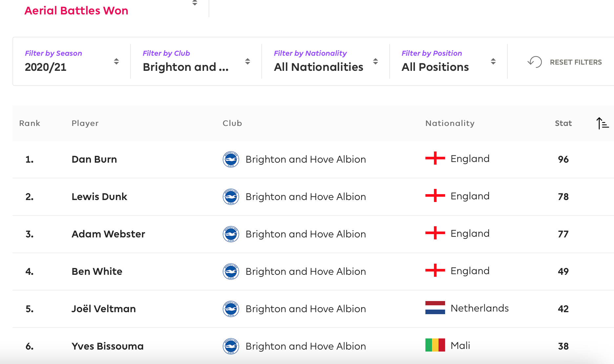
Task: Click the Rank column header
Action: tap(30, 123)
